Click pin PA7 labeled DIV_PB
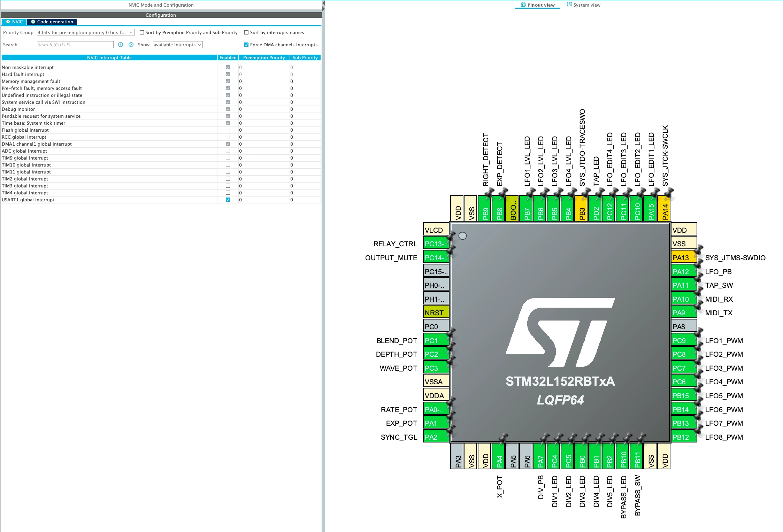The width and height of the screenshot is (783, 532). pos(540,456)
